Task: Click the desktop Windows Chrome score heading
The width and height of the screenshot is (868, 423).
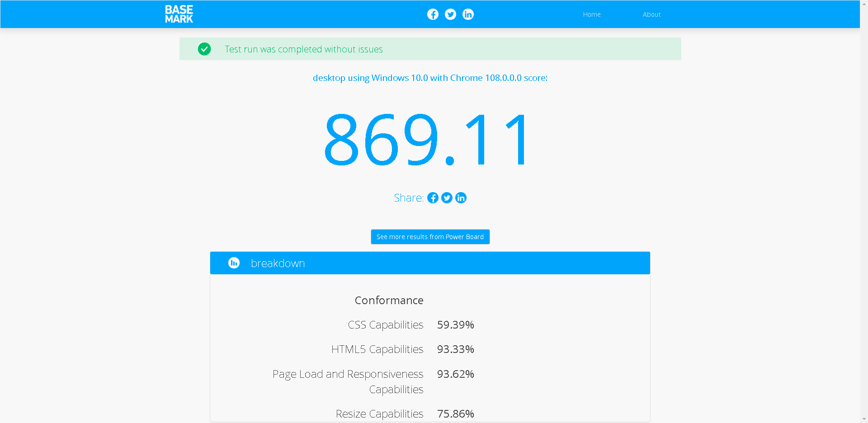Action: [430, 78]
